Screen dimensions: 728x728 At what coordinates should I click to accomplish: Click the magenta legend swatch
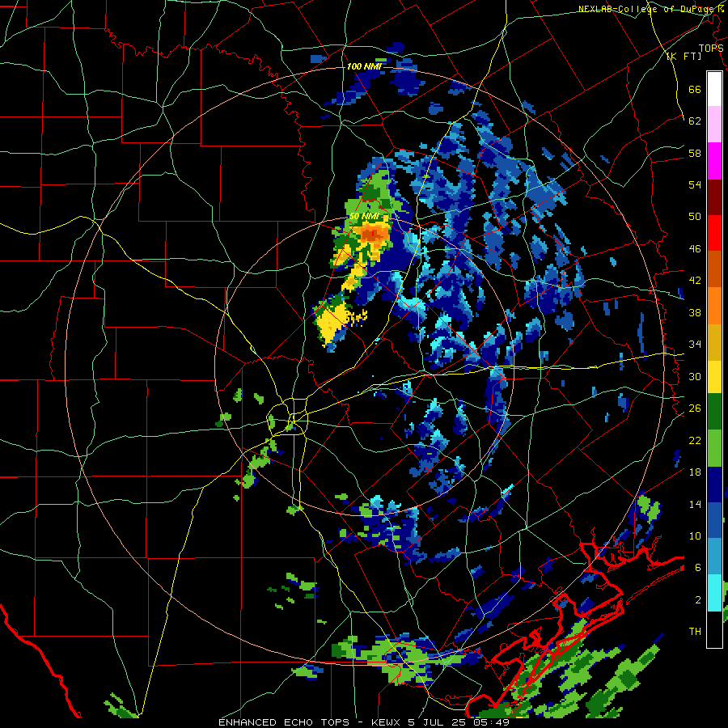click(x=714, y=161)
